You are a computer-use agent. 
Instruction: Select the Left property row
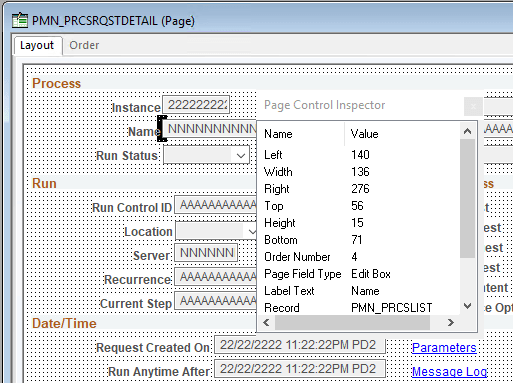tap(359, 155)
